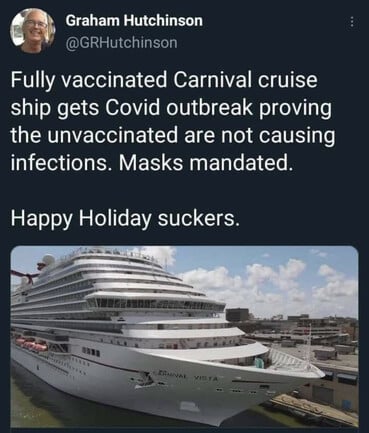Click the ship's bridge window row
This screenshot has height=433, width=369.
pyautogui.click(x=157, y=304)
